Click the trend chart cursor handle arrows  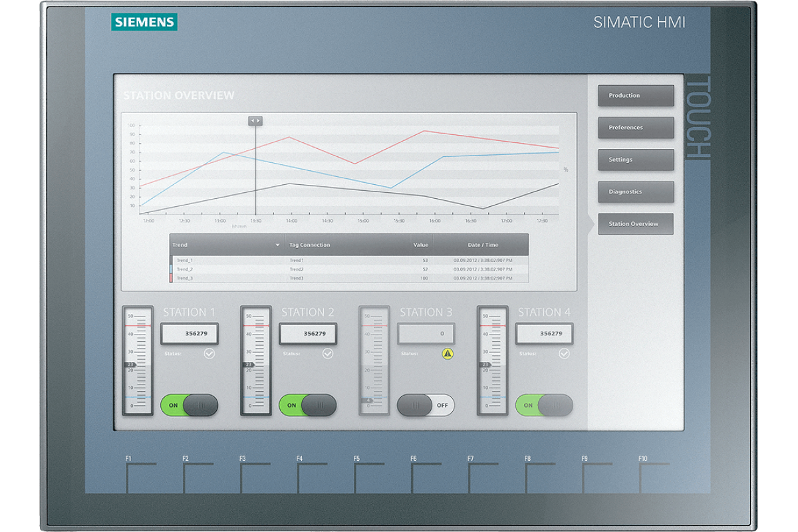255,121
